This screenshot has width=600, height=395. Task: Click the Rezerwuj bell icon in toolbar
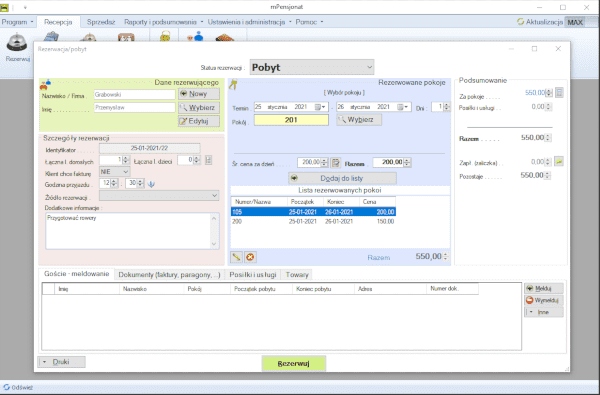(x=16, y=42)
